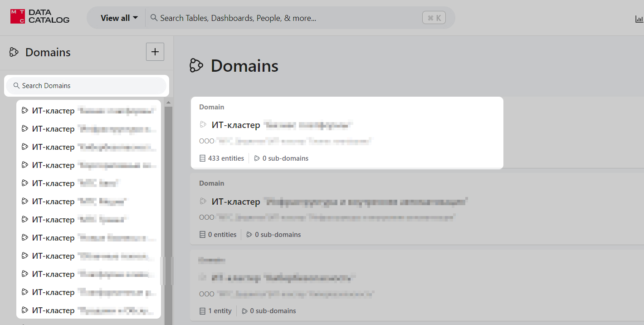Image resolution: width=644 pixels, height=325 pixels.
Task: Open the chart icon in top-right corner
Action: pos(639,19)
